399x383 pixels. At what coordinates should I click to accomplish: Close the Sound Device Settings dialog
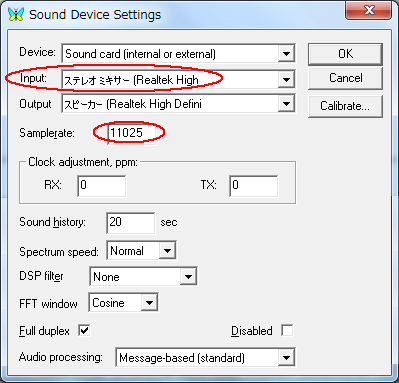tap(368, 10)
